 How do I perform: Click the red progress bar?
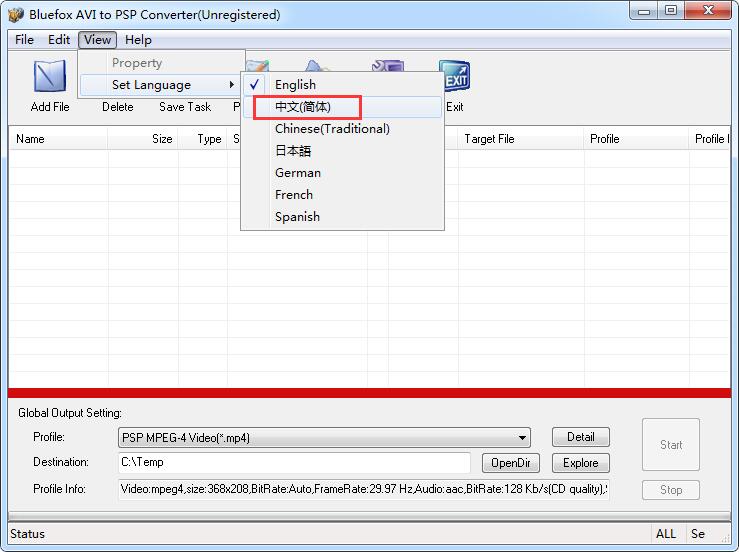pos(370,393)
